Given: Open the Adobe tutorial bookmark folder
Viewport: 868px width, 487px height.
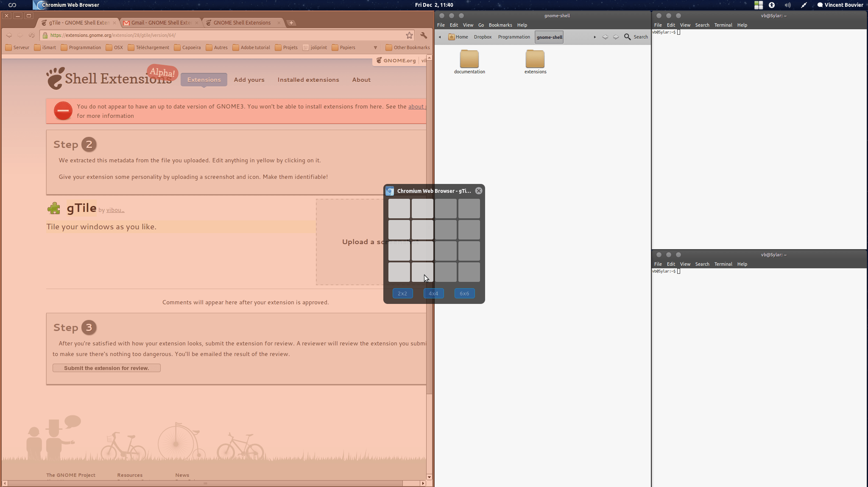Looking at the screenshot, I should point(251,47).
